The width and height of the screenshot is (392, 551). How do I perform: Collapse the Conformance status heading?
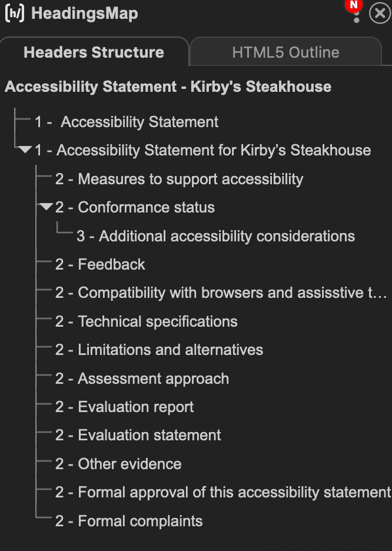pyautogui.click(x=46, y=207)
